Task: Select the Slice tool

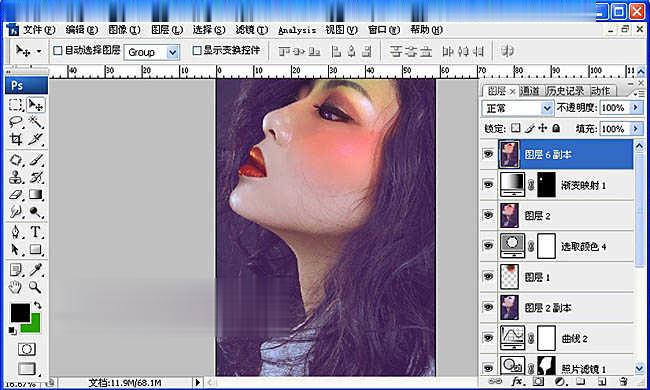Action: coord(36,139)
